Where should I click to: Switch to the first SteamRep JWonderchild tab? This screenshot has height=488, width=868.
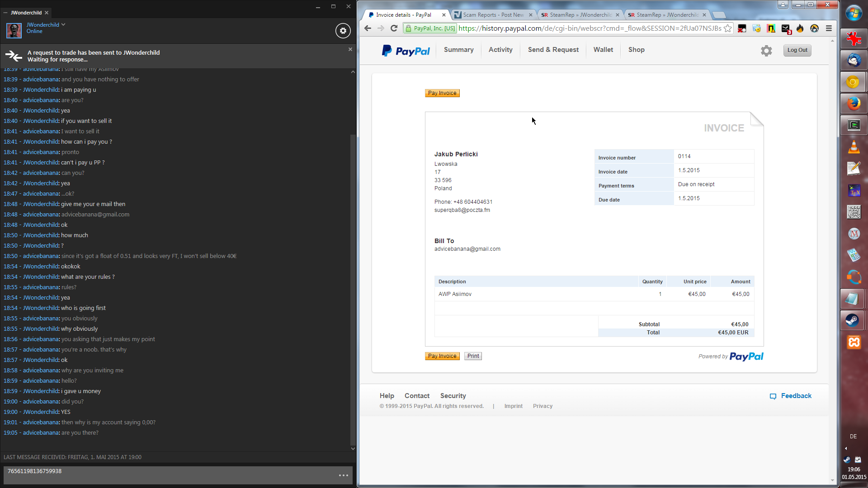pos(580,15)
